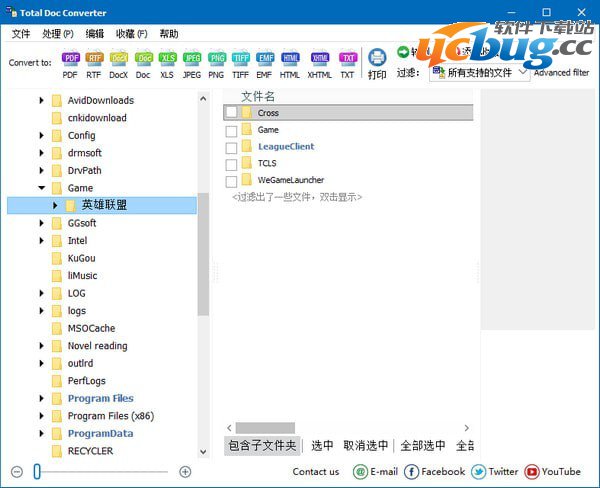Open the YouTube icon link
Image resolution: width=600 pixels, height=488 pixels.
[532, 472]
